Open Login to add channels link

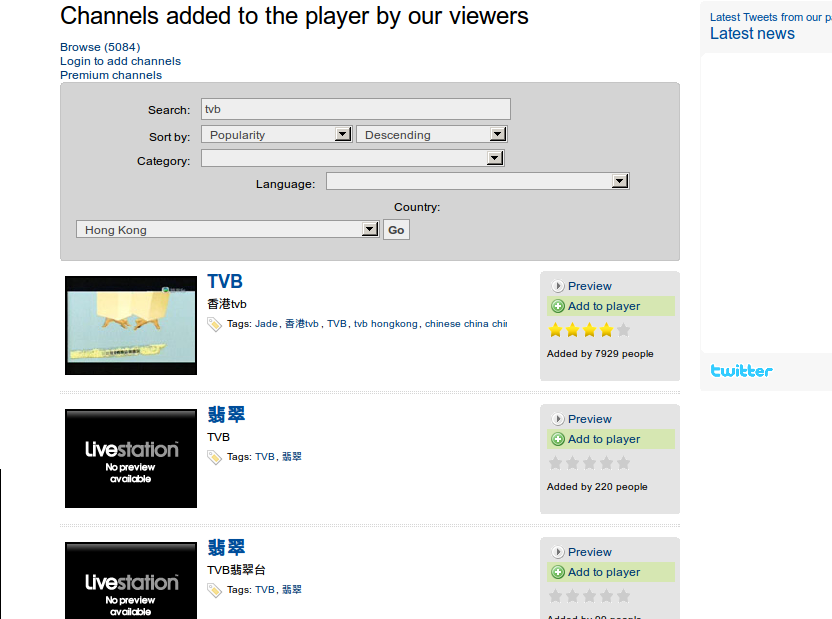tap(120, 61)
